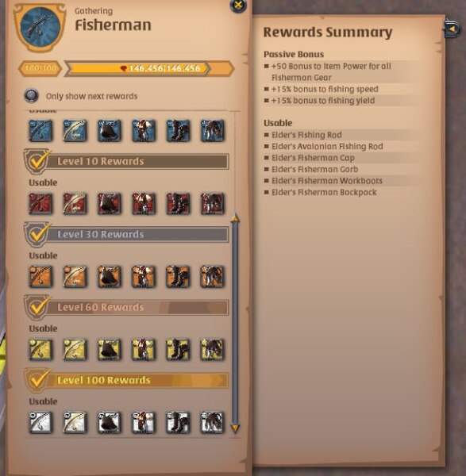This screenshot has width=466, height=476.
Task: Select the Level 100 Avalonian fishing rod icon
Action: [x=75, y=422]
